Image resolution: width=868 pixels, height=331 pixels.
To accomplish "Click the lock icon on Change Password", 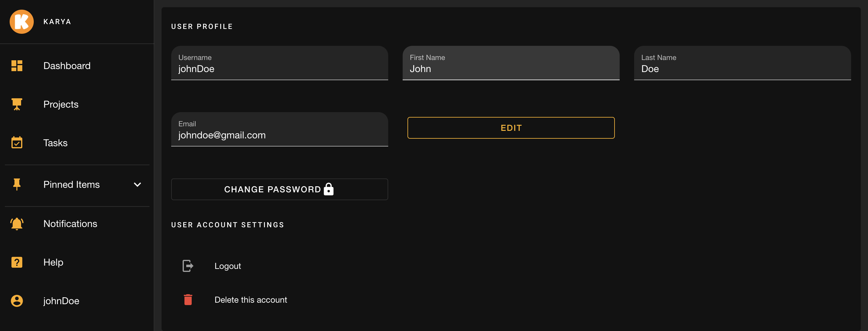I will 328,189.
